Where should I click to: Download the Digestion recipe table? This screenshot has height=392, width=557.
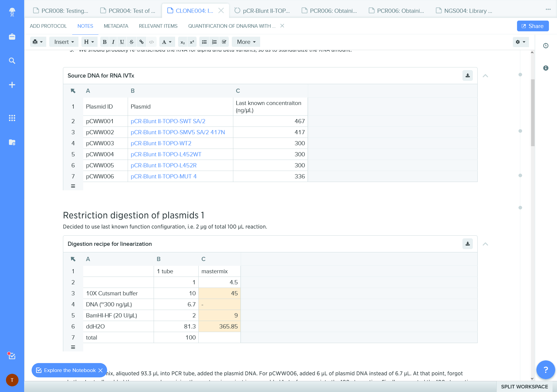coord(467,244)
